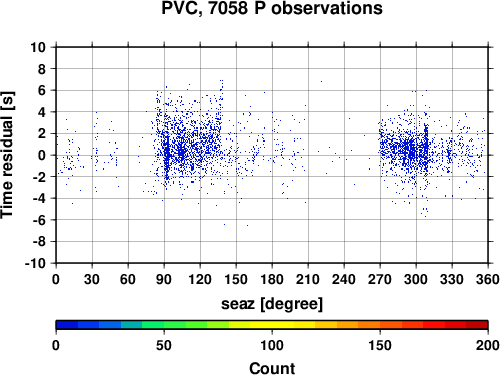
Task: Click the dark red end of the colorbar
Action: [477, 325]
